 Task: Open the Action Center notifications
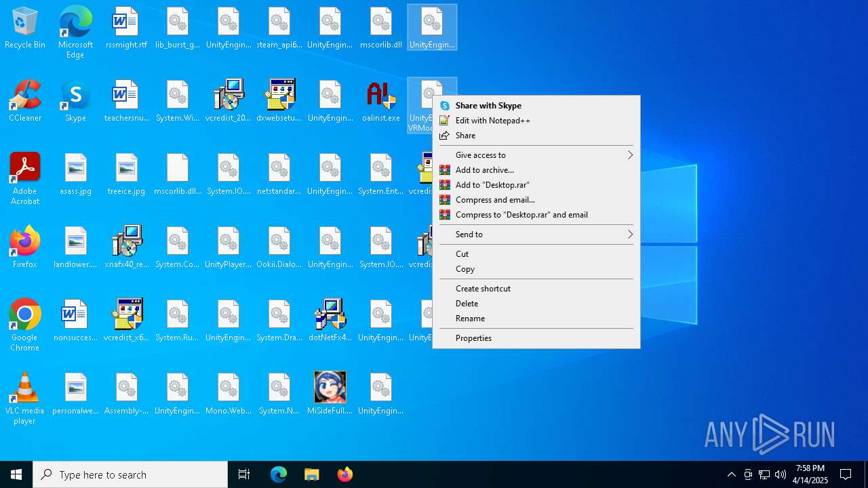[x=846, y=474]
